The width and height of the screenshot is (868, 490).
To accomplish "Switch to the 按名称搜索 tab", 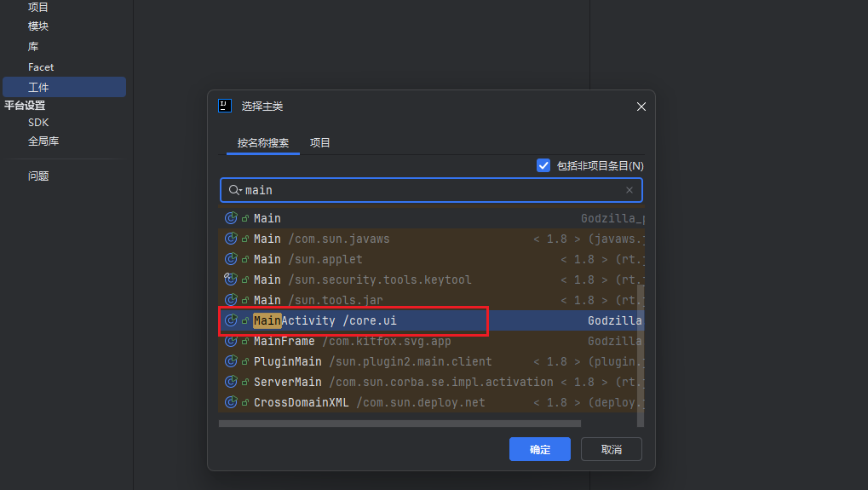I will tap(263, 143).
